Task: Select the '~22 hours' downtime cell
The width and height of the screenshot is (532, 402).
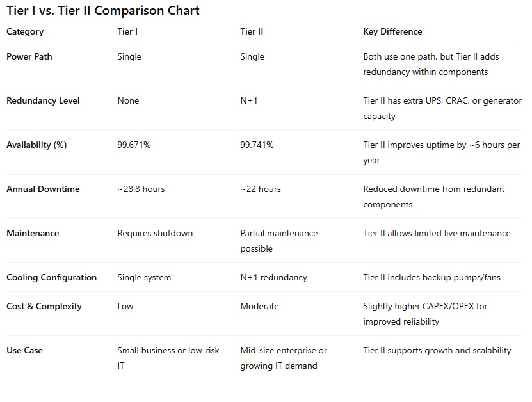Action: click(261, 189)
